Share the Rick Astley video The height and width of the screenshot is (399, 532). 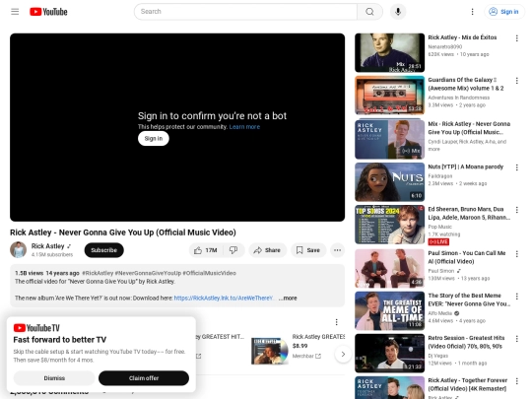267,250
